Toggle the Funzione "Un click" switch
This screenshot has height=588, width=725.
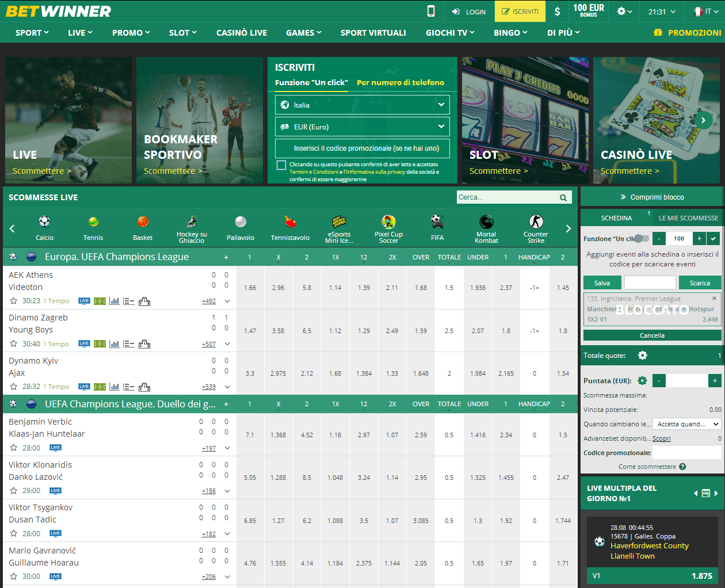[x=642, y=239]
